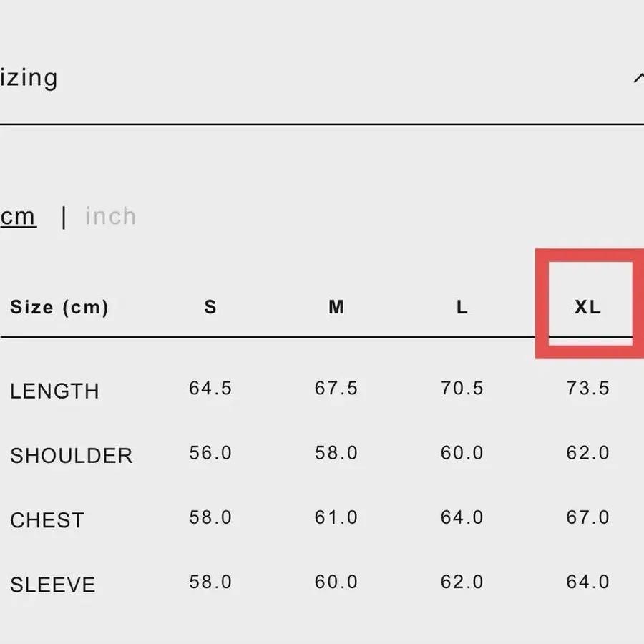Click the XL length value 73.5
This screenshot has height=644, width=644.
(x=587, y=389)
